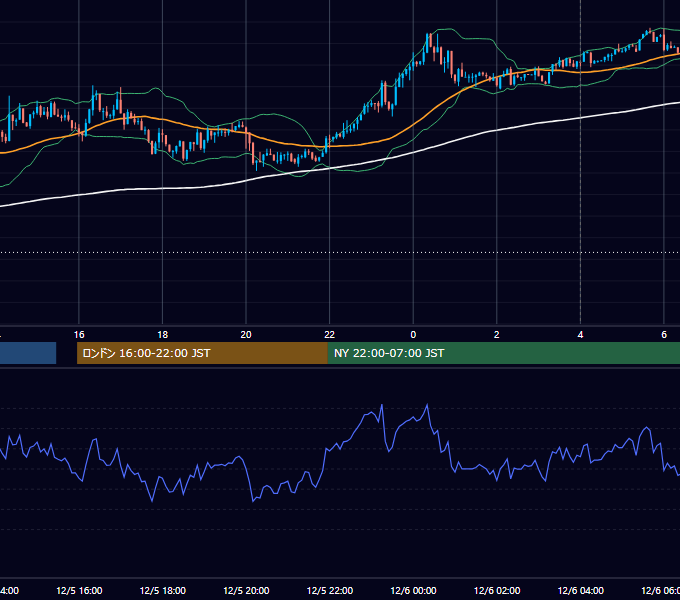Click the 0 hour label on time axis
Image resolution: width=680 pixels, height=600 pixels.
click(413, 335)
